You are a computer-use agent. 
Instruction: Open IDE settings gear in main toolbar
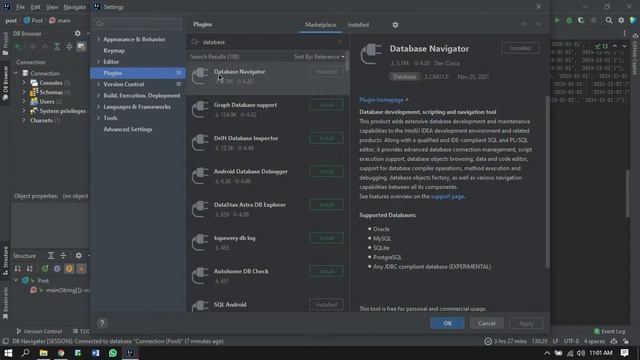pos(621,20)
